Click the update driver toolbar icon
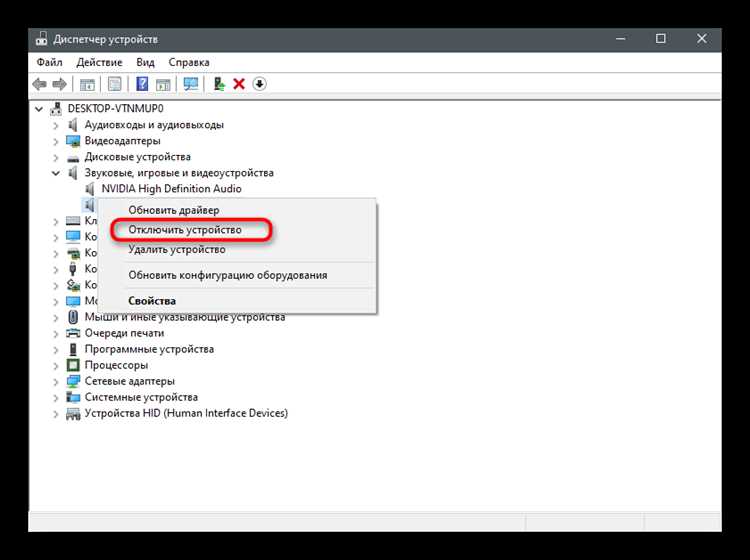 point(219,84)
